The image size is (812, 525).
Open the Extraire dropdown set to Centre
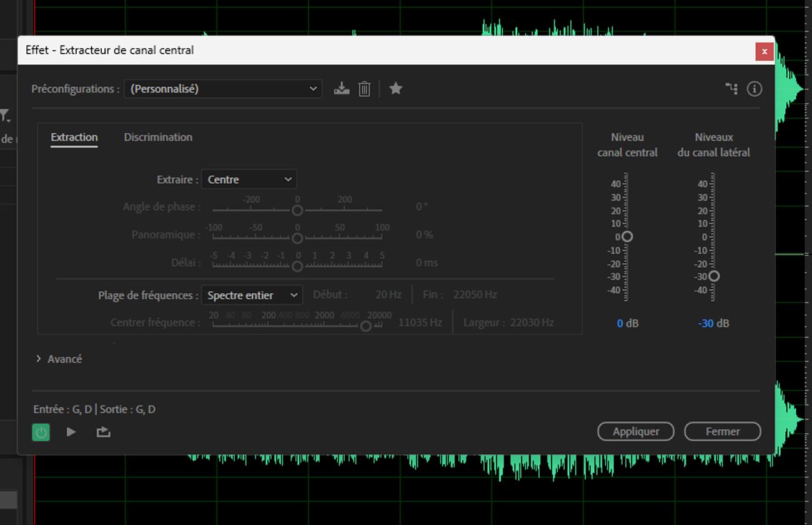pyautogui.click(x=249, y=179)
